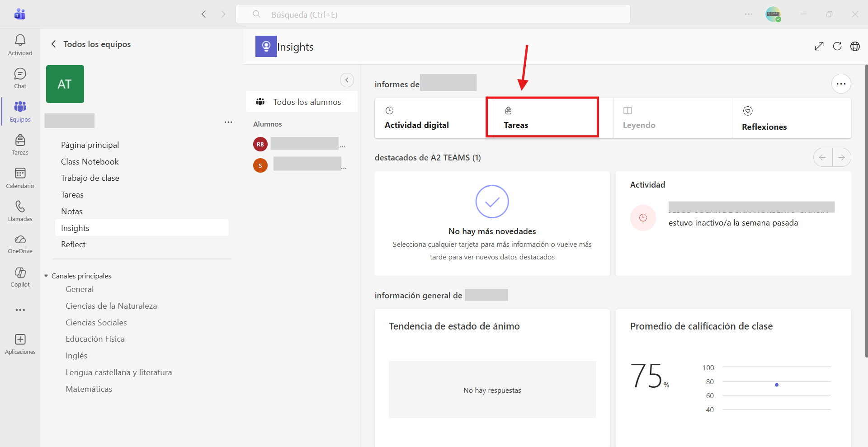Open Notas in team navigation
Screen dimensions: 868x447
(x=72, y=212)
